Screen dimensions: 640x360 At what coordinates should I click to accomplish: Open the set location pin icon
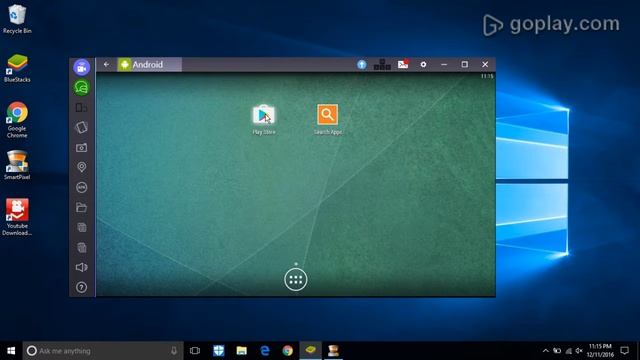(x=81, y=167)
